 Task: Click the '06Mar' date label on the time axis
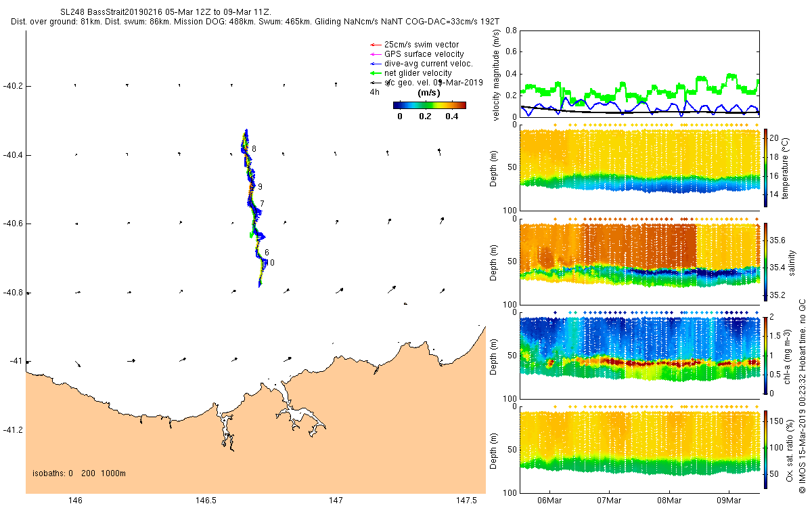549,501
